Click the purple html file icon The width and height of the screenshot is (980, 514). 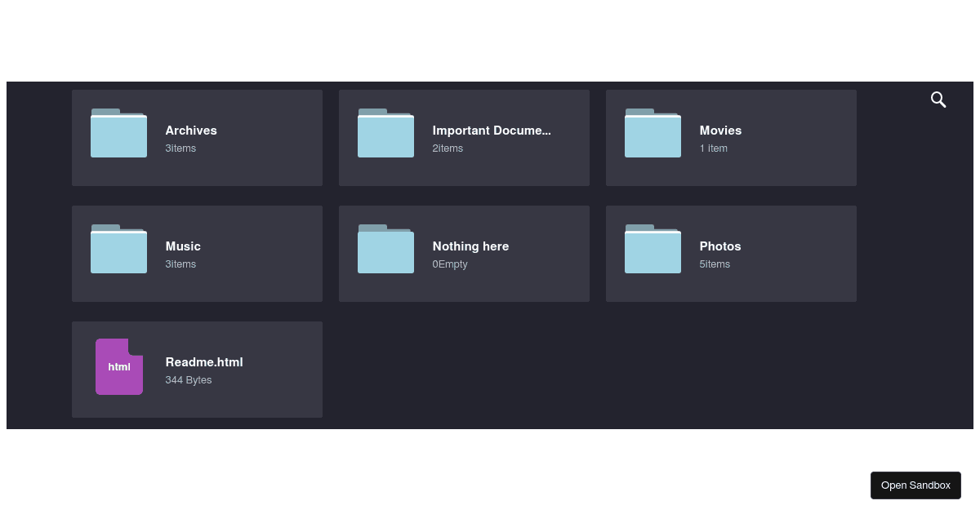tap(119, 366)
